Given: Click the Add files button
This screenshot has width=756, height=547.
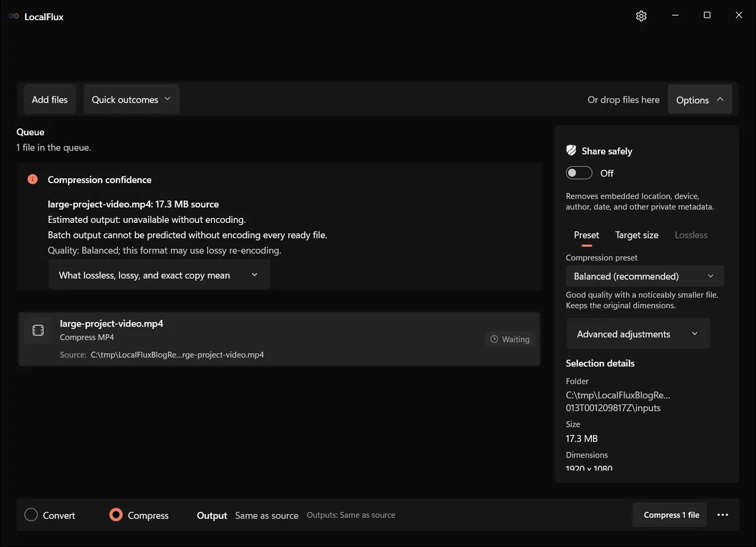Looking at the screenshot, I should [50, 99].
